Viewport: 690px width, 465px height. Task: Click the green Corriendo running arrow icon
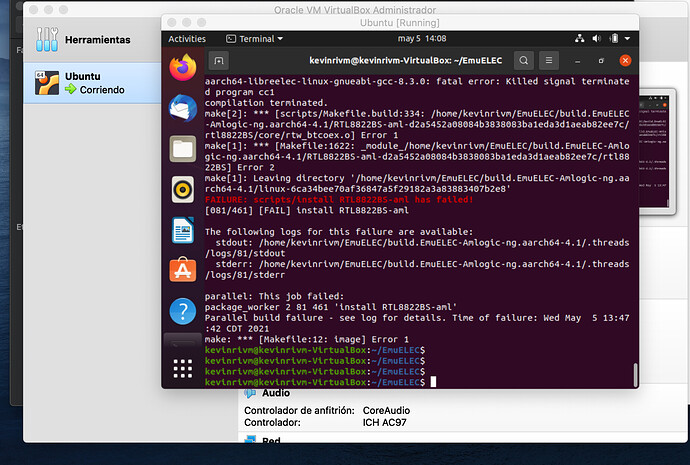click(70, 89)
